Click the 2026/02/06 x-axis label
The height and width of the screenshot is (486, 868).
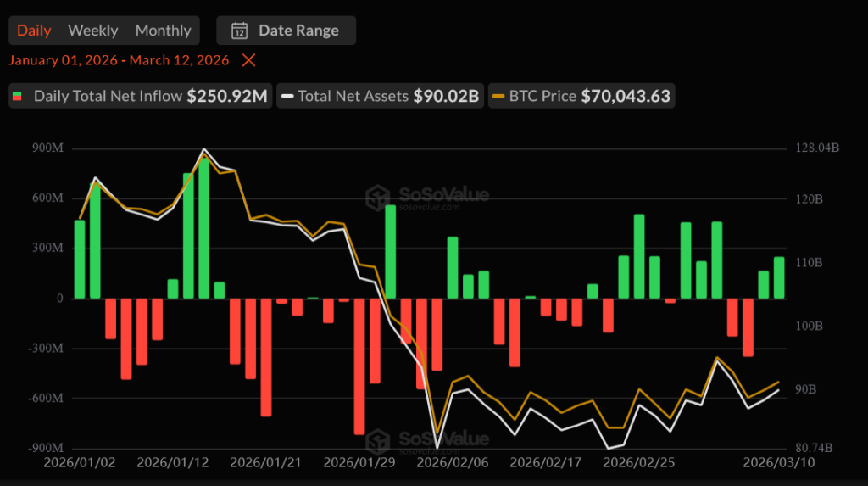(x=453, y=463)
